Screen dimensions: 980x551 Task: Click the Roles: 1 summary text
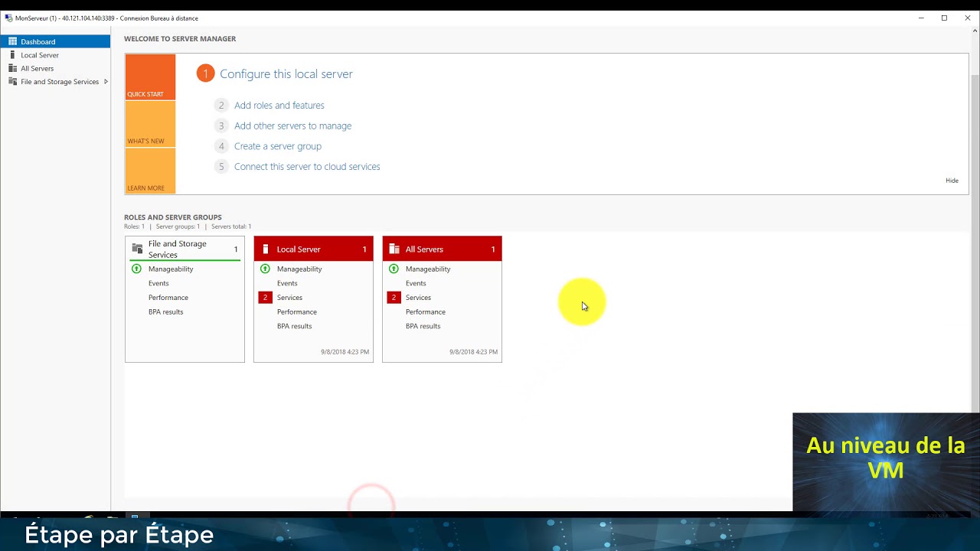pos(134,227)
